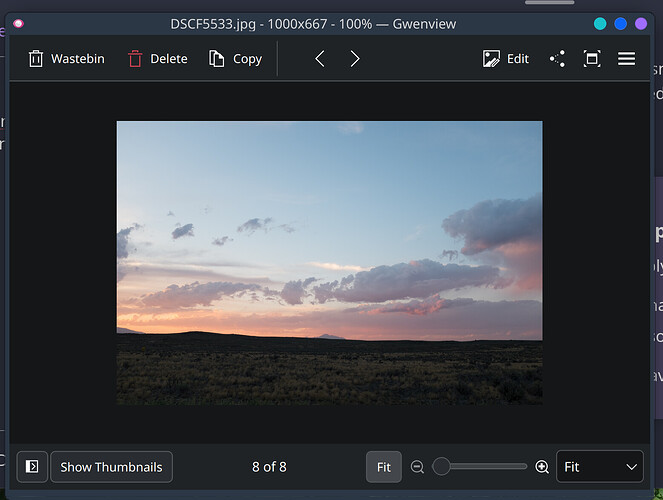Open the Edit image tools
663x500 pixels.
coord(506,59)
